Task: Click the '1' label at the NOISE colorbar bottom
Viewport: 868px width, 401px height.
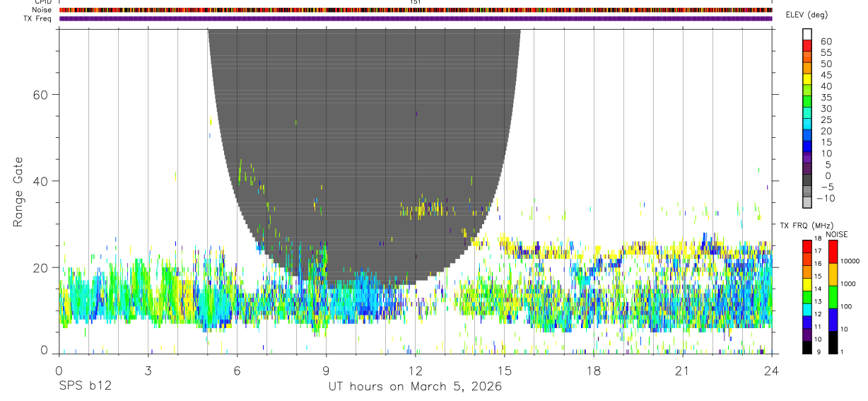Action: 843,351
